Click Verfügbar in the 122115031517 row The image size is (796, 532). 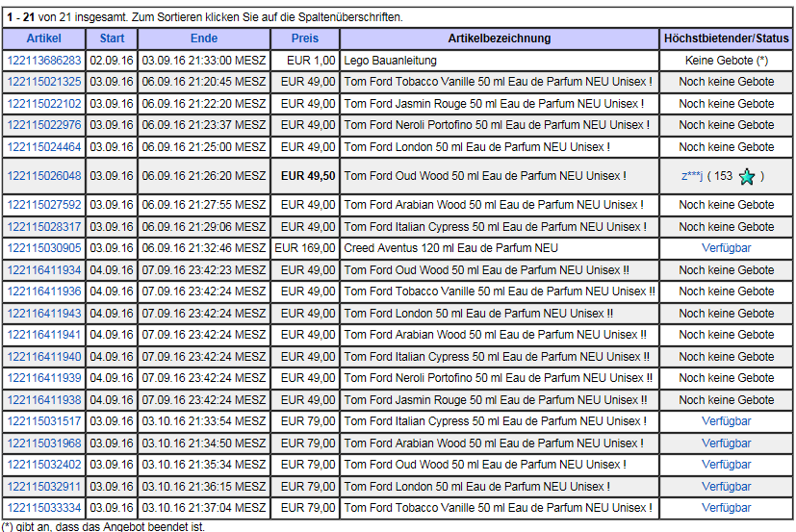pos(726,421)
